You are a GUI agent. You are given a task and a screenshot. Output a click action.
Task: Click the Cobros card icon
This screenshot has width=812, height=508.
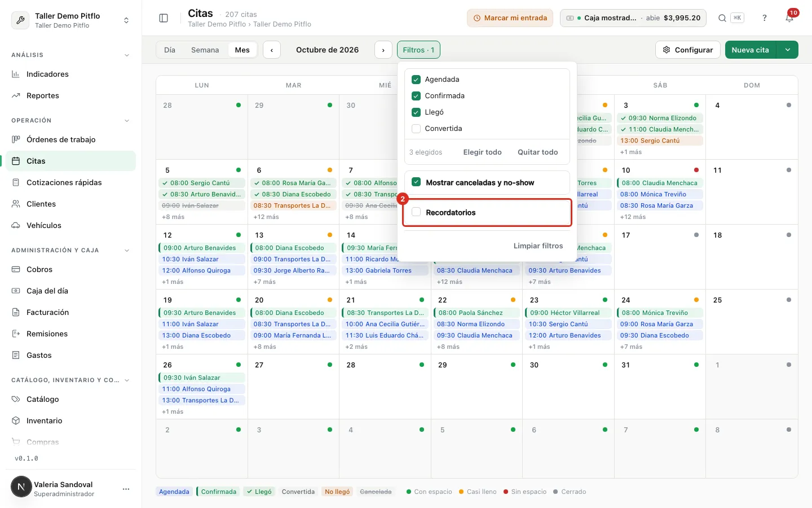click(16, 269)
